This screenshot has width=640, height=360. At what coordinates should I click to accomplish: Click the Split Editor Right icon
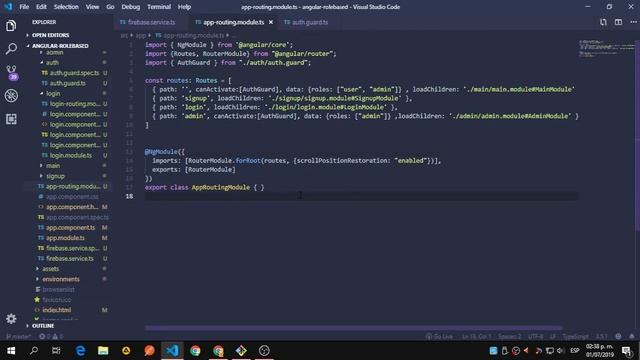pos(618,22)
